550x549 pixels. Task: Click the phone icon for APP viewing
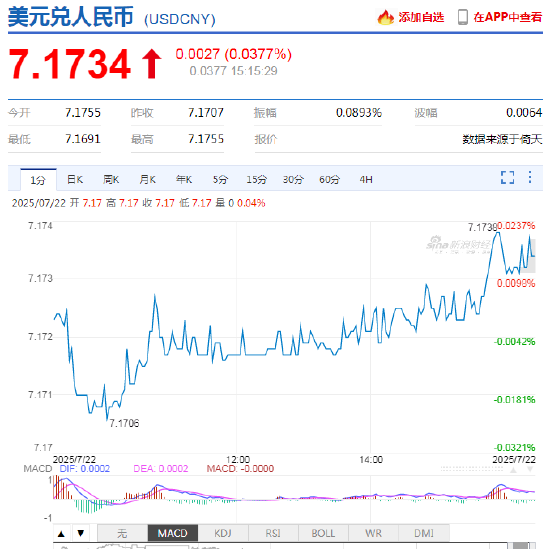click(463, 17)
